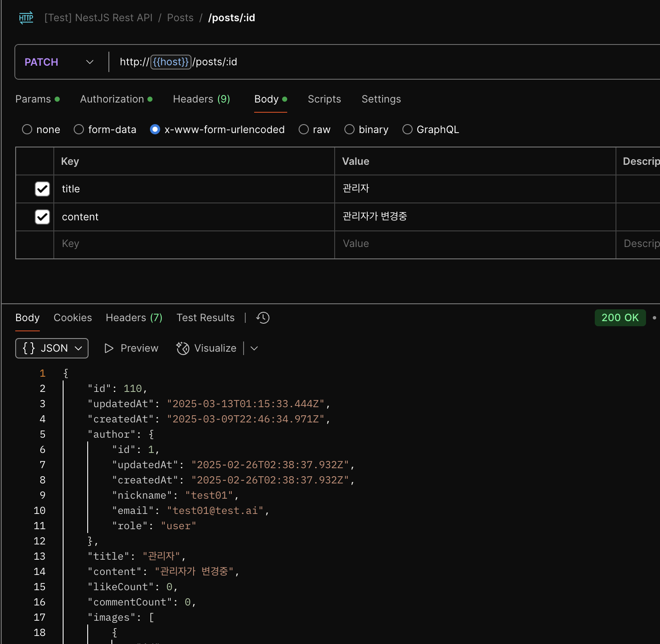Click the nickname "test01" value

tap(209, 495)
